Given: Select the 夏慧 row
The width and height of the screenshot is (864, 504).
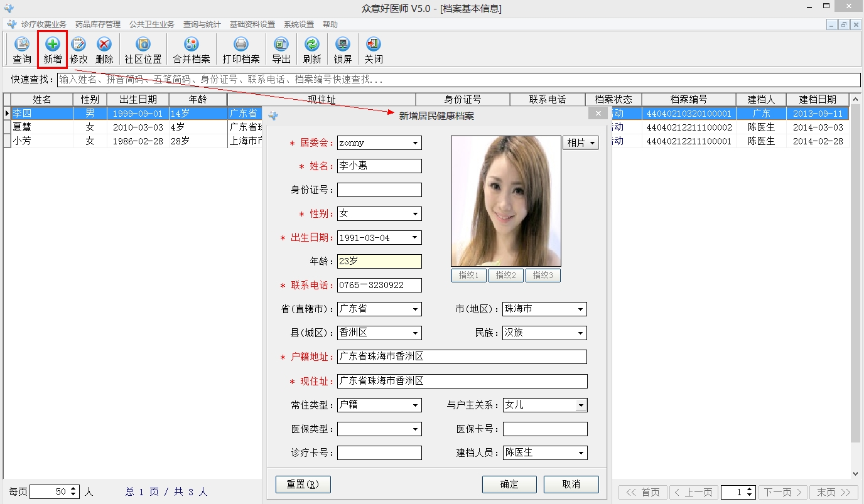Looking at the screenshot, I should (x=426, y=127).
